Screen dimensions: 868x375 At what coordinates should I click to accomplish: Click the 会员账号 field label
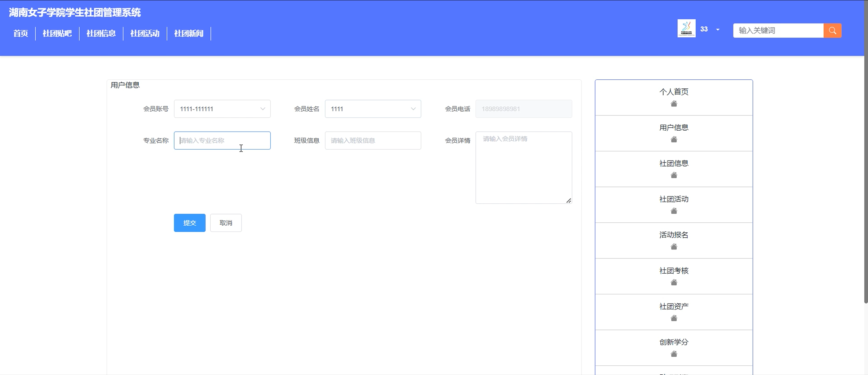click(x=156, y=109)
